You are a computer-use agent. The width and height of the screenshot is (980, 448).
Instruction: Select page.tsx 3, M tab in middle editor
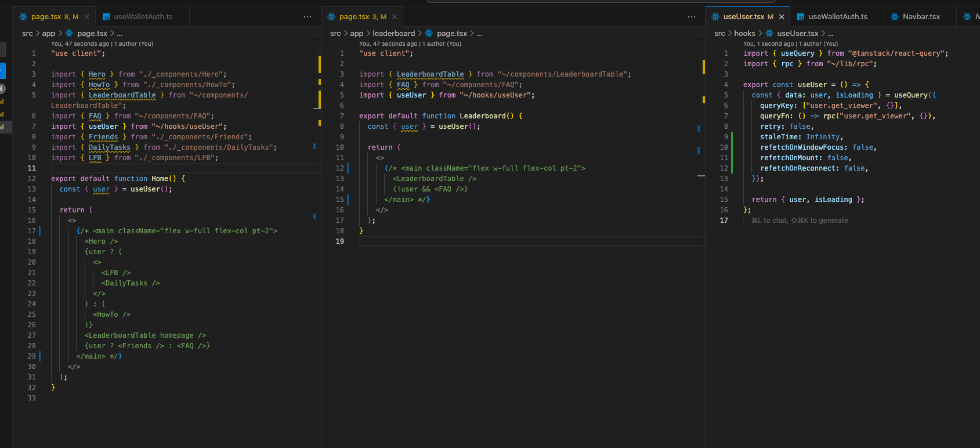pos(363,17)
